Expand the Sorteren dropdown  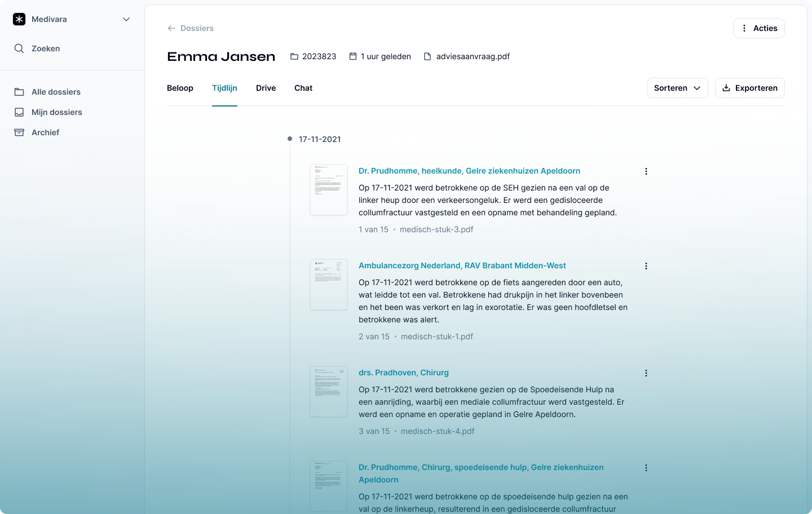pyautogui.click(x=677, y=88)
